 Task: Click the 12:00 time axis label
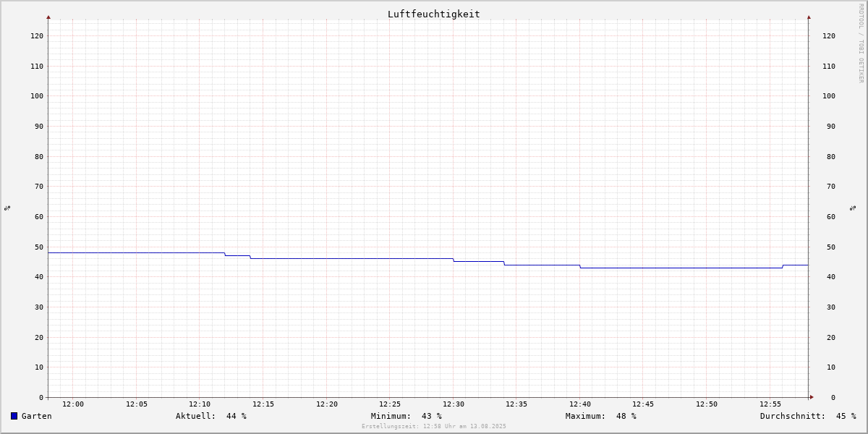click(73, 404)
